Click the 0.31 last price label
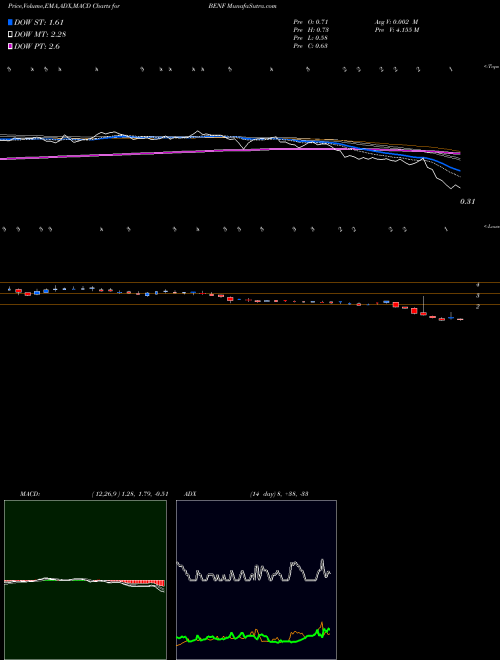The width and height of the screenshot is (500, 660). 468,202
